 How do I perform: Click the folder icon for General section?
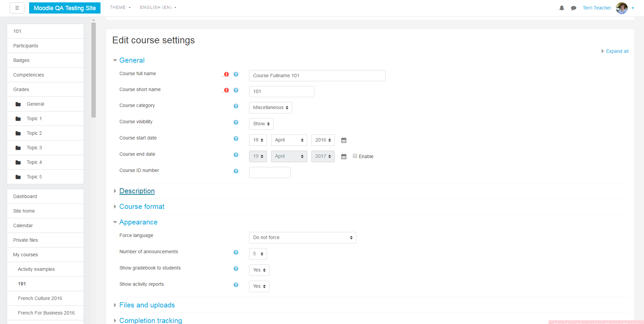pyautogui.click(x=18, y=104)
